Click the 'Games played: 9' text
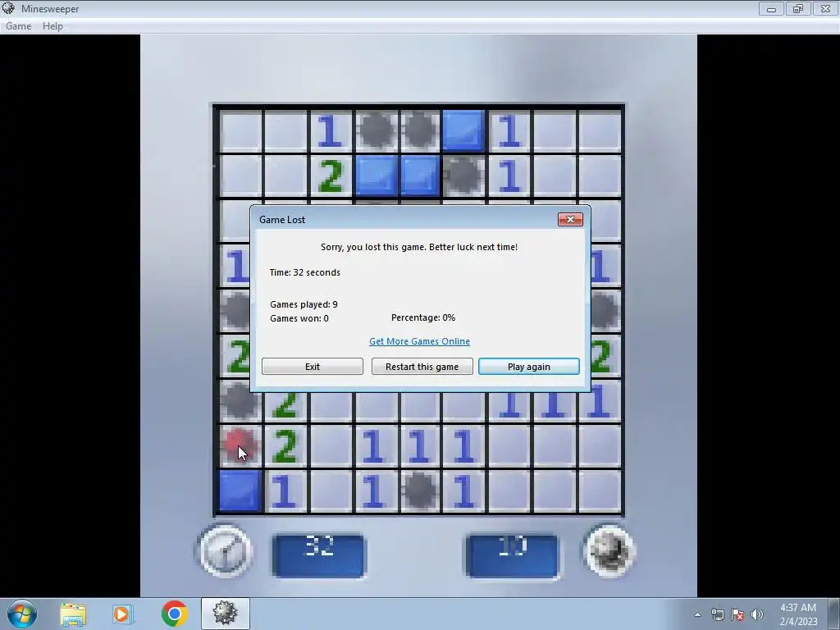Viewport: 840px width, 630px height. pos(304,304)
